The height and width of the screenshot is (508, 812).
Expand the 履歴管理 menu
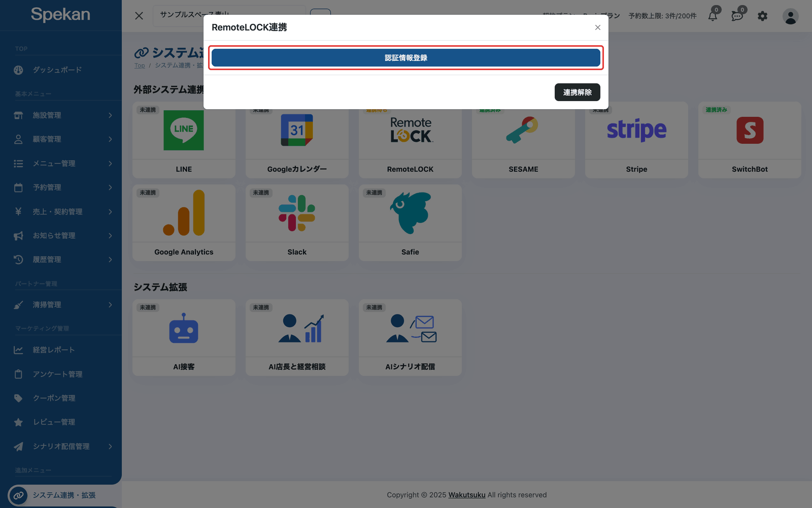pyautogui.click(x=61, y=260)
